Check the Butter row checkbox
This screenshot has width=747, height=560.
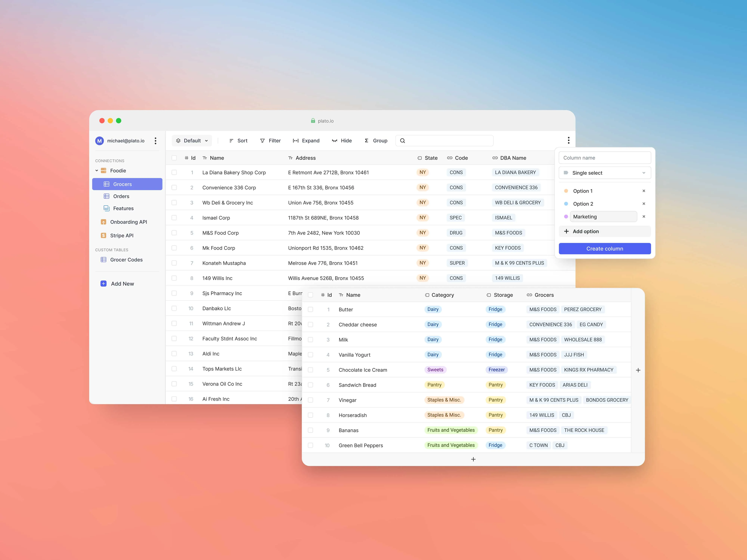click(310, 309)
